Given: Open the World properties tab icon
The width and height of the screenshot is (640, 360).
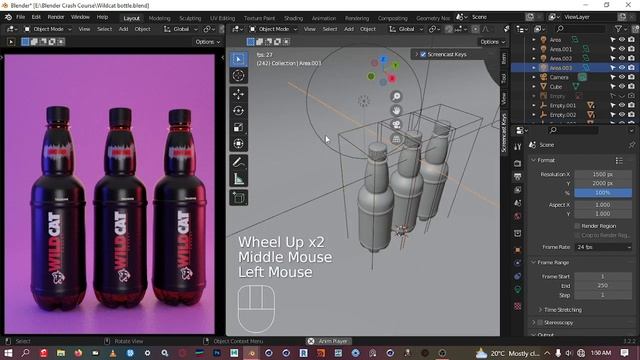Looking at the screenshot, I should pos(518,216).
